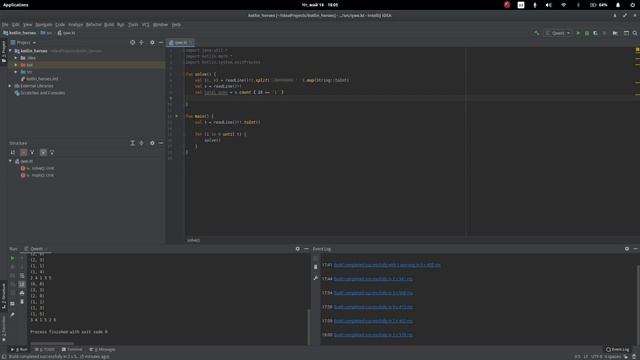This screenshot has height=360, width=640.
Task: Toggle the highlighted Structure filter button
Action: click(43, 152)
